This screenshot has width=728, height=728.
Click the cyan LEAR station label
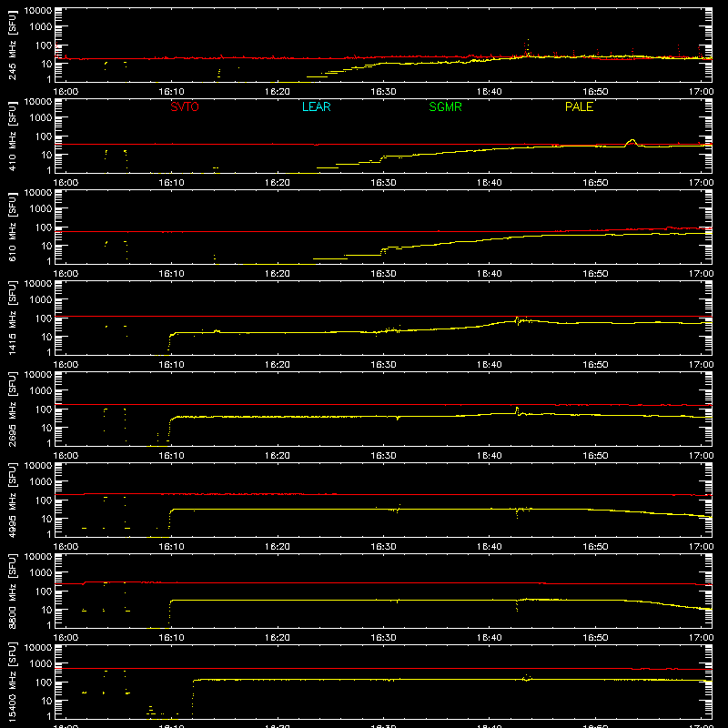(x=316, y=106)
